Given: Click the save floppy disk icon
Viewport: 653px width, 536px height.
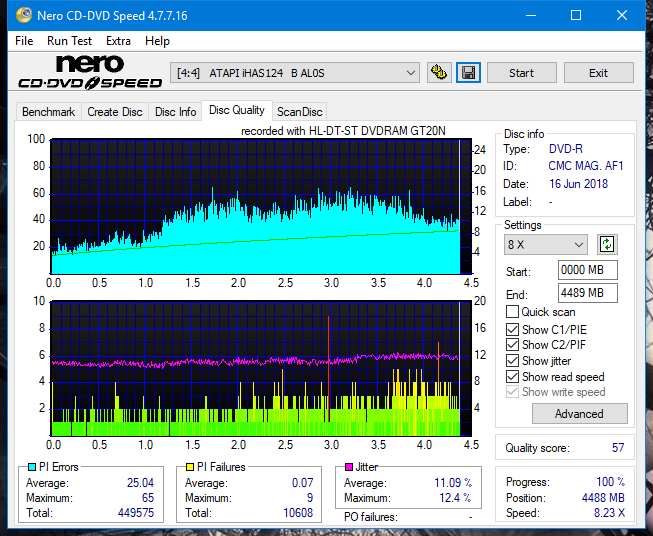Looking at the screenshot, I should click(x=469, y=73).
